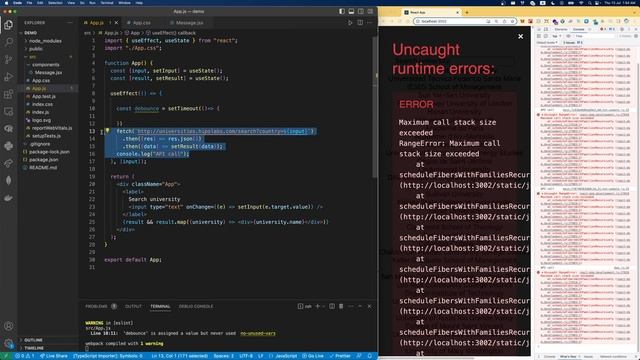Open logo.svg in explorer
640x360 pixels.
(41, 120)
